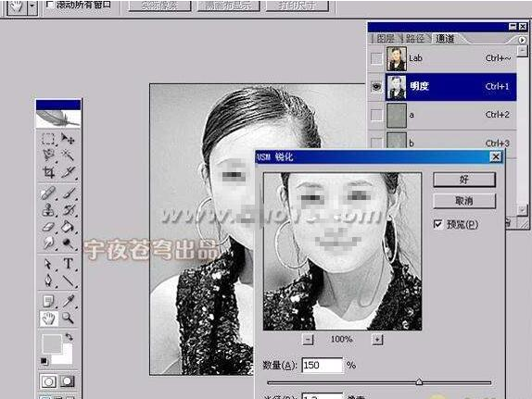The image size is (532, 399).
Task: Select the Eraser tool
Action: [48, 227]
